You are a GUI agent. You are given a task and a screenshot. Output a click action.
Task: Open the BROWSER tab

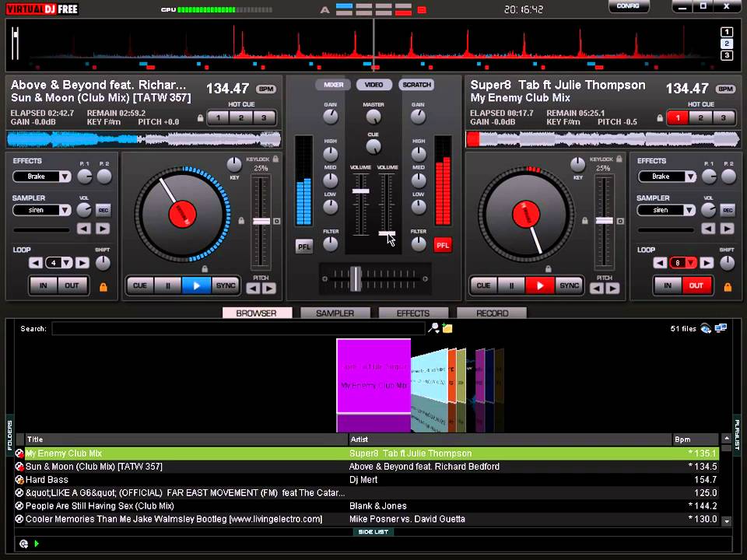point(257,313)
